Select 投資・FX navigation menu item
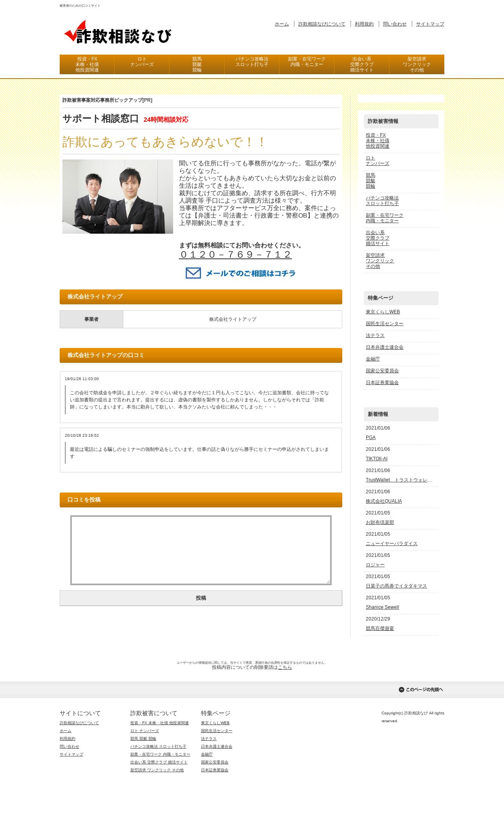Viewport: 504px width, 833px height. coord(87,64)
